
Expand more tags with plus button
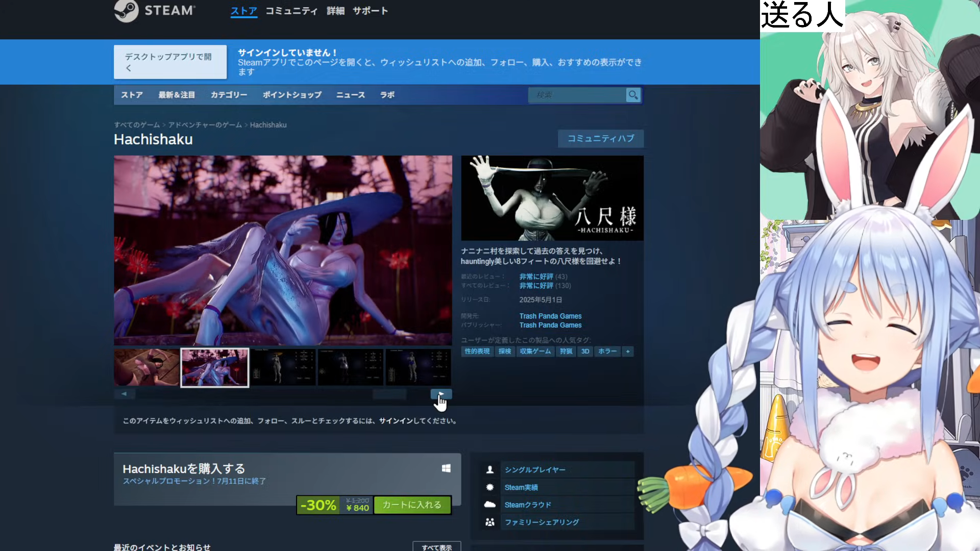click(x=628, y=352)
